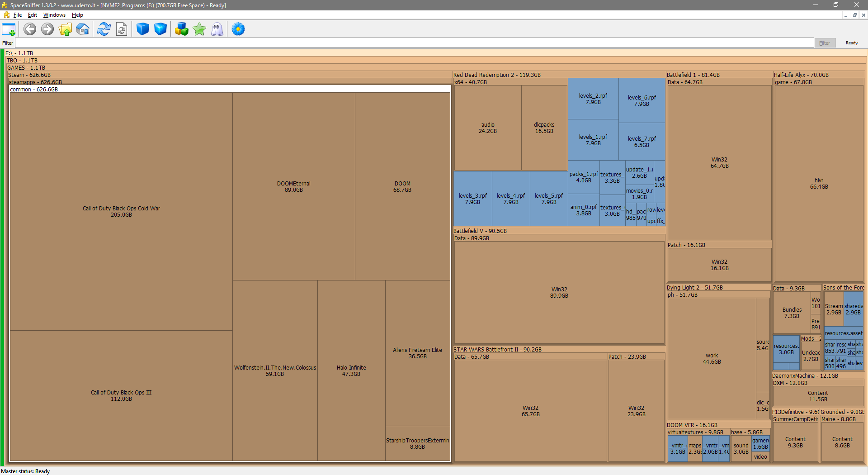Click the SpaceSniffer title bar icon
Screen dimensions: 868x475
pyautogui.click(x=5, y=5)
